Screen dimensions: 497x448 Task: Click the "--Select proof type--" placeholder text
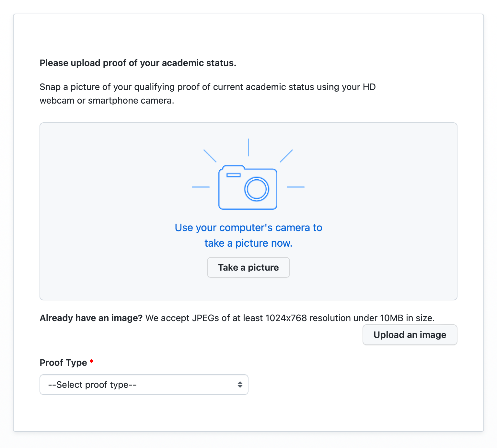(92, 385)
